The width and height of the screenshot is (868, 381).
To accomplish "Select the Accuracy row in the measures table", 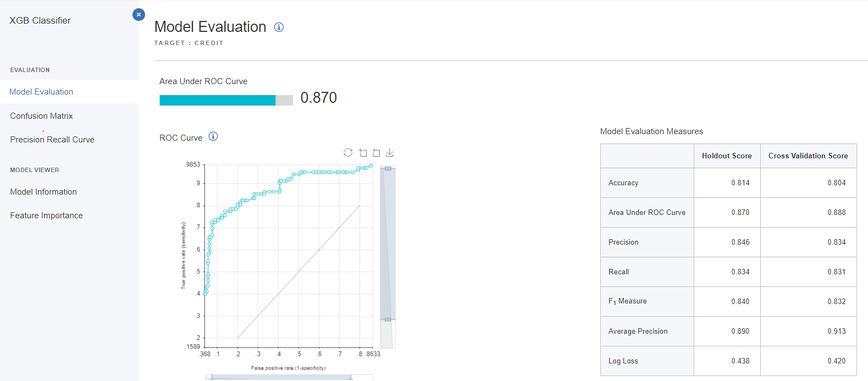I will [x=623, y=183].
